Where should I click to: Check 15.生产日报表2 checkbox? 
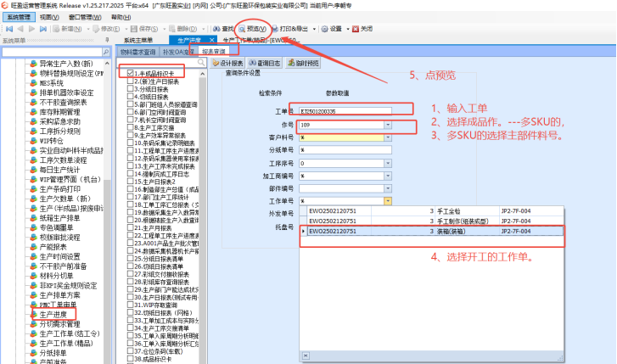[130, 182]
